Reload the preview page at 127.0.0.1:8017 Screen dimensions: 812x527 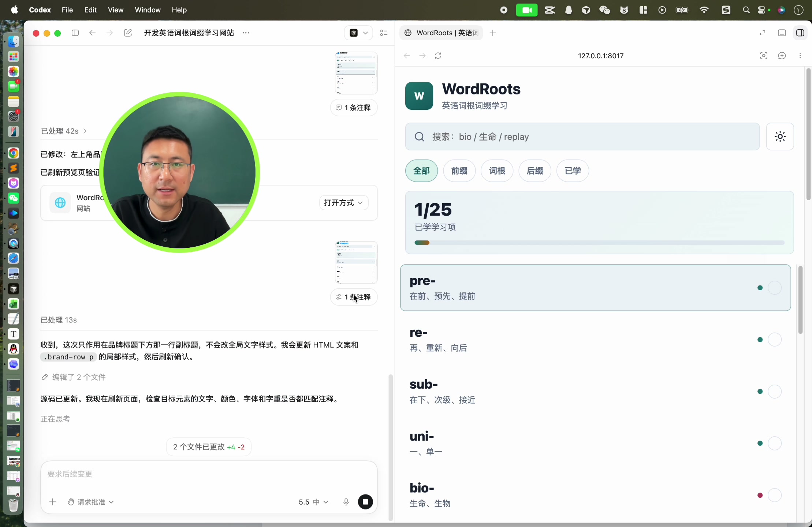click(438, 56)
